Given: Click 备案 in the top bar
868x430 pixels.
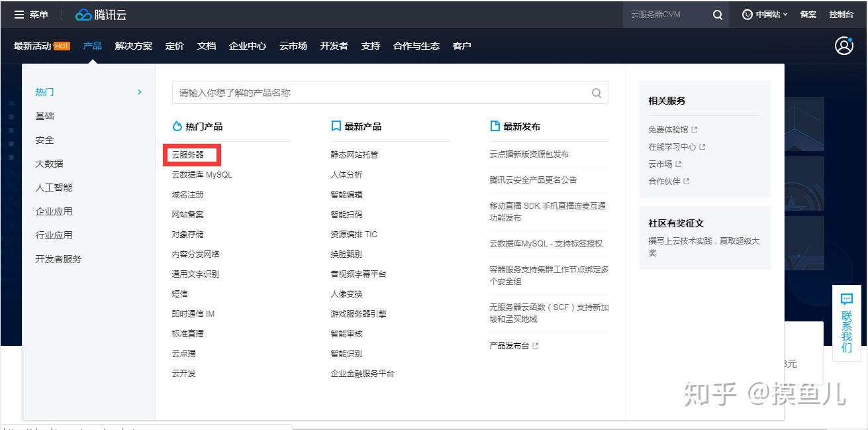Looking at the screenshot, I should pyautogui.click(x=808, y=15).
